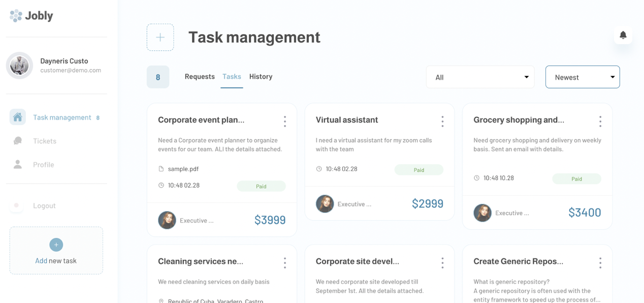Screen dimensions: 644x303
Task: Click customer@demo.com email text
Action: coord(71,70)
